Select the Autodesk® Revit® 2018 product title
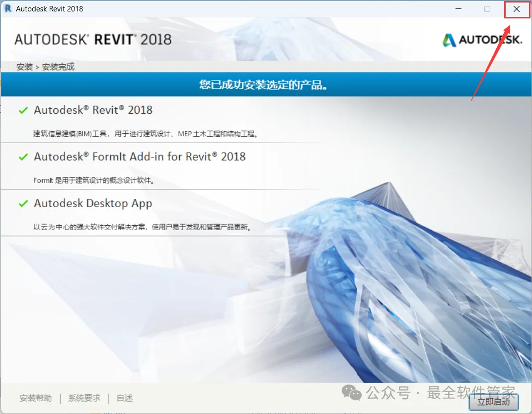Screen dimensions: 532x414 [x=93, y=110]
